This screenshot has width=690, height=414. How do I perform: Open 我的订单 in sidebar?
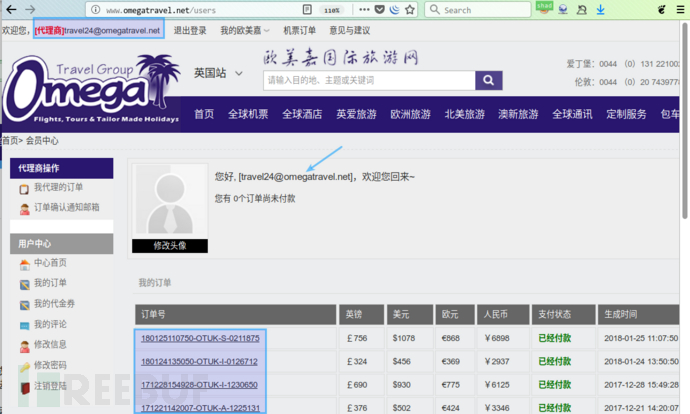(51, 283)
